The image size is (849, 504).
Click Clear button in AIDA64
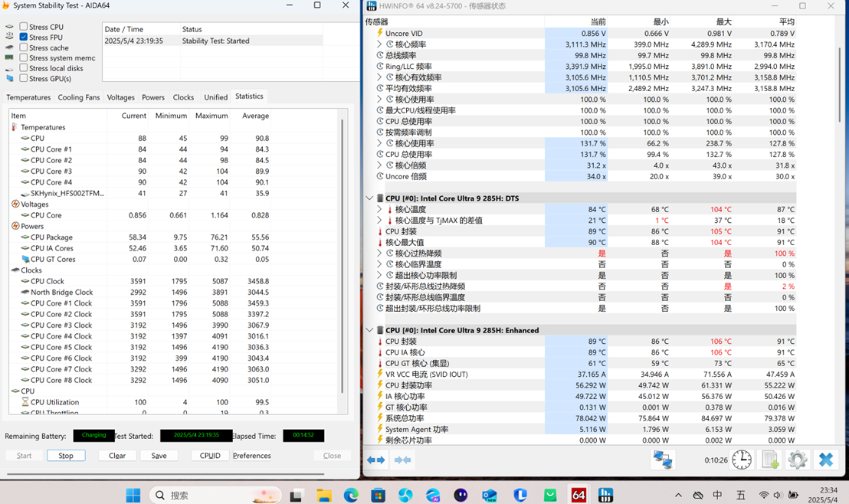coord(117,456)
